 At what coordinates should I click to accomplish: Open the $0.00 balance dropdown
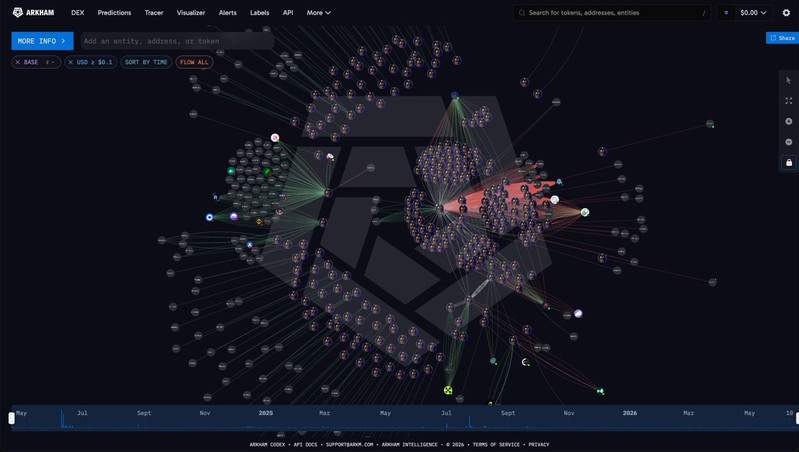coord(753,13)
